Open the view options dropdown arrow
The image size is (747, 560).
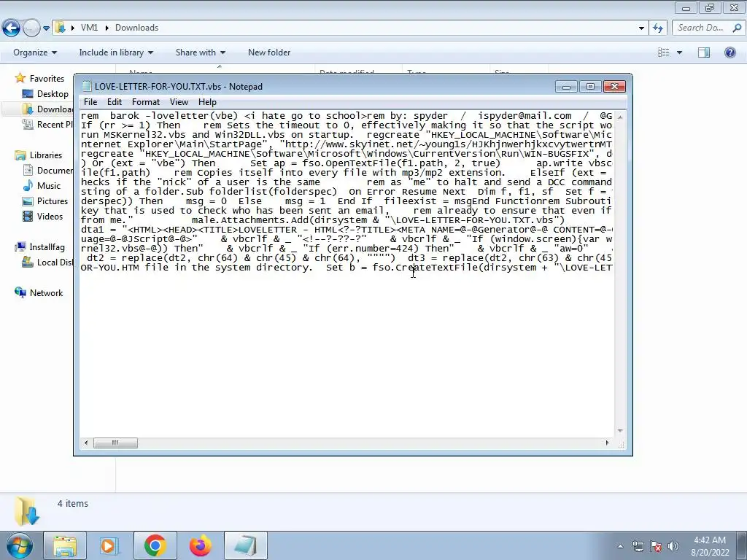pyautogui.click(x=679, y=52)
